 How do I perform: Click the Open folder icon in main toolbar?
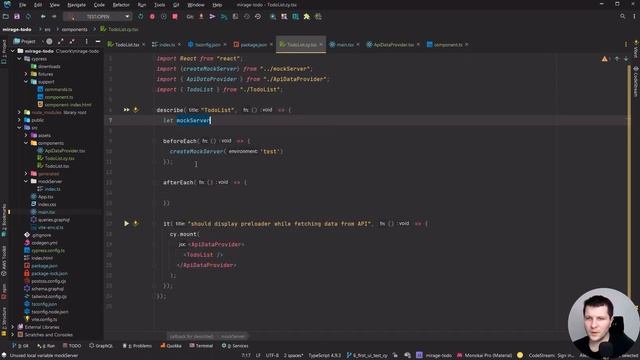[x=6, y=17]
